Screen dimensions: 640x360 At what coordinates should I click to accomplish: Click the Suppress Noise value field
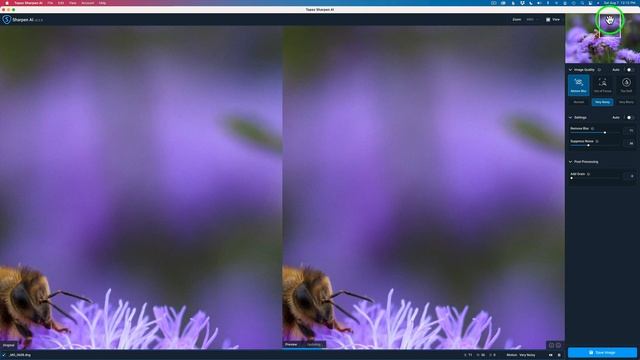[629, 143]
